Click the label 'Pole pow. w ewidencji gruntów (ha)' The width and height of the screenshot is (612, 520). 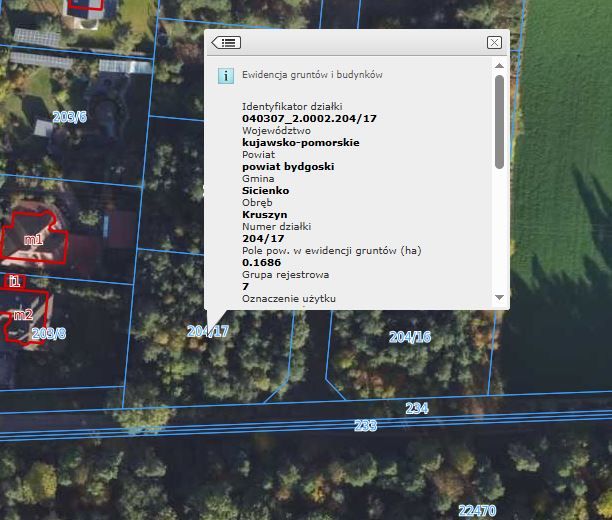332,251
